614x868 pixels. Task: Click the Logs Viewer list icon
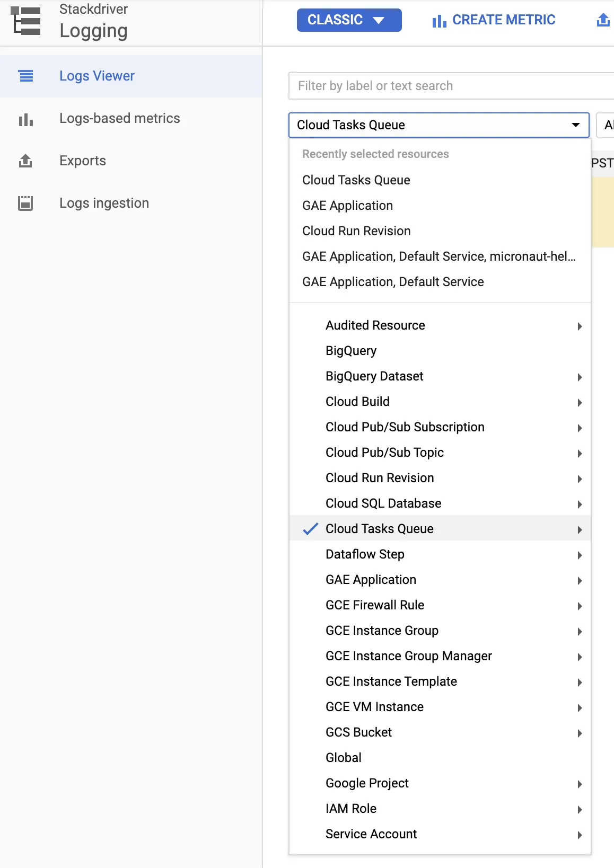[26, 76]
